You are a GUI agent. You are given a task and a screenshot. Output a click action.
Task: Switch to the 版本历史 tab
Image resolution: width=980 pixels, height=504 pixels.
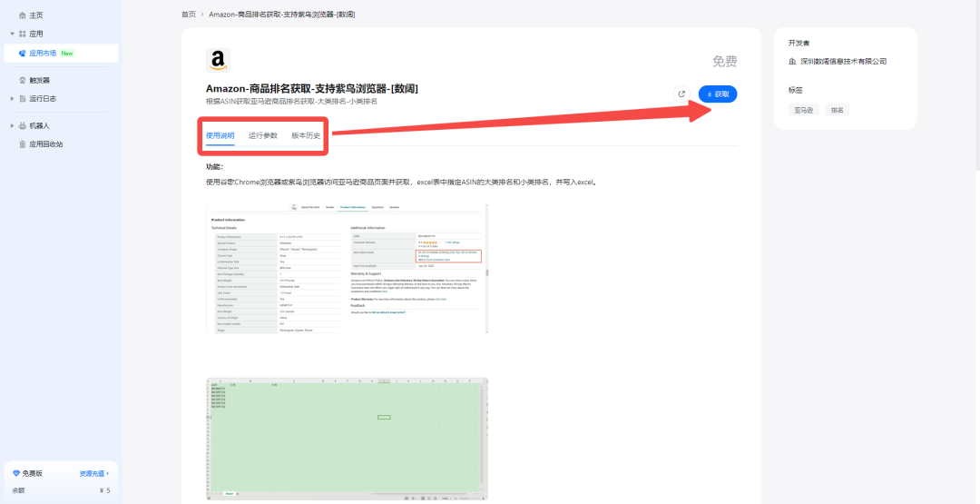pyautogui.click(x=306, y=135)
